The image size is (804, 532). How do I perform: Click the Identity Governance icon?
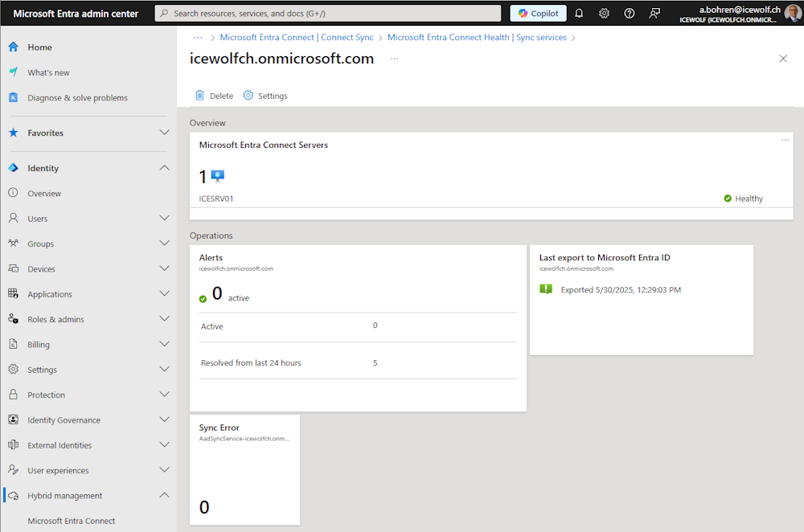[x=14, y=419]
